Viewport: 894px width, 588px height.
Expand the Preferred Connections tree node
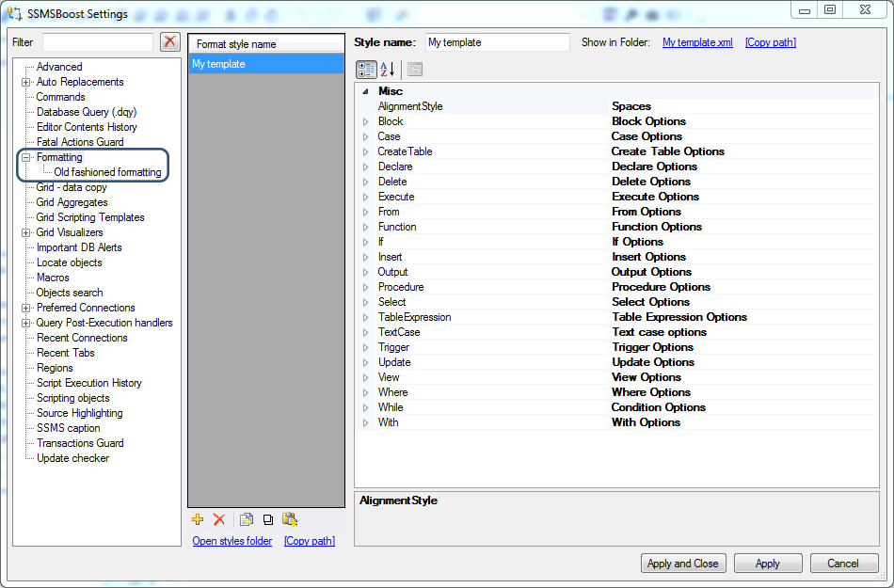[25, 308]
